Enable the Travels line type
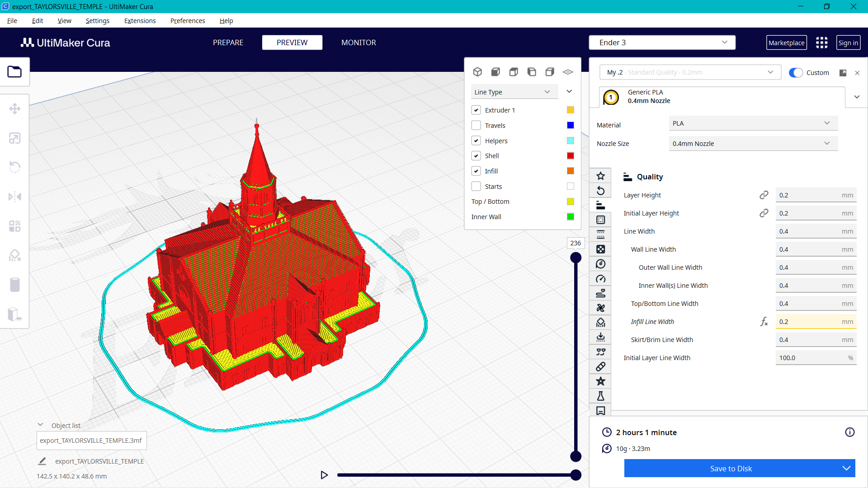868x488 pixels. [x=476, y=125]
